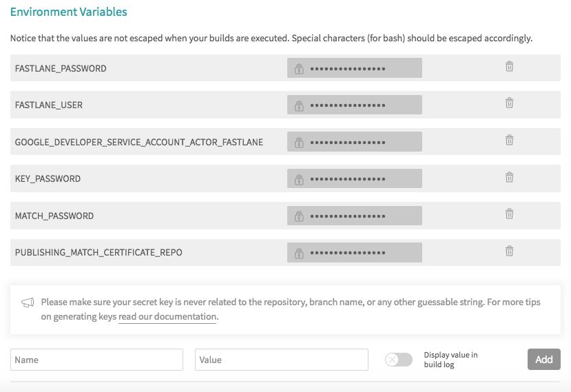The height and width of the screenshot is (392, 571).
Task: Toggle Display value in build log switch
Action: click(399, 360)
